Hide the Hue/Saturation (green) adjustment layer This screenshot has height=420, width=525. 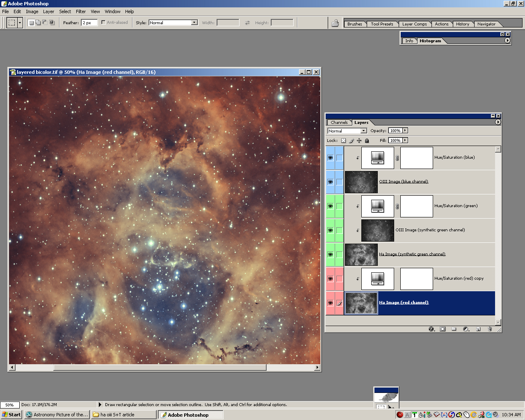[x=330, y=206]
